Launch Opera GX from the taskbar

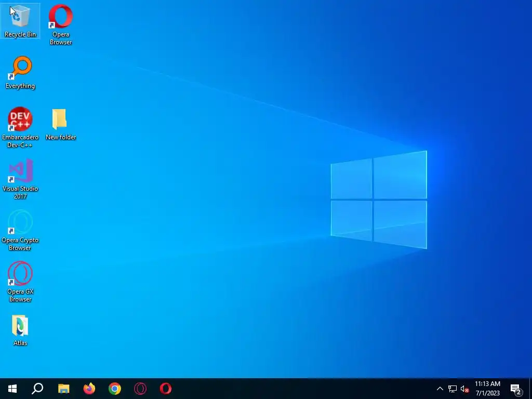(x=140, y=389)
